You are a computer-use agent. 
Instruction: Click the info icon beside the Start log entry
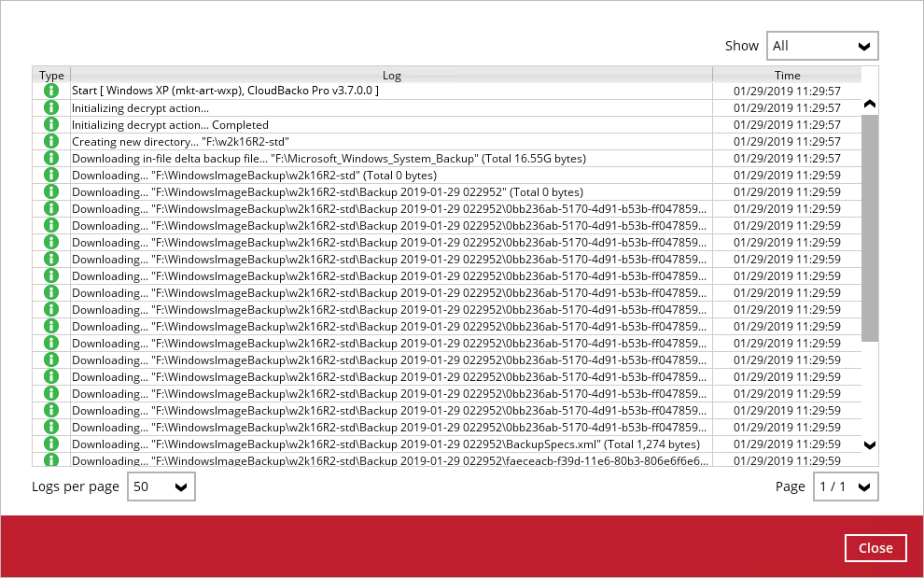(51, 92)
